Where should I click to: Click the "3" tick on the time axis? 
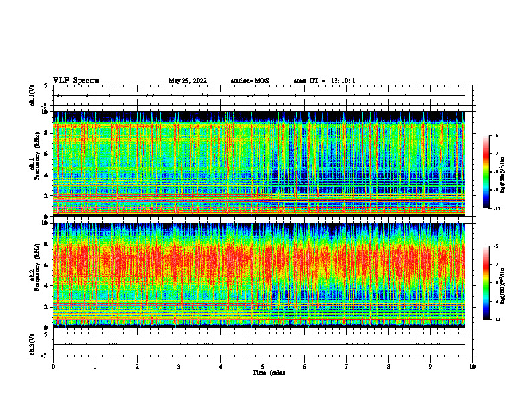pyautogui.click(x=179, y=367)
